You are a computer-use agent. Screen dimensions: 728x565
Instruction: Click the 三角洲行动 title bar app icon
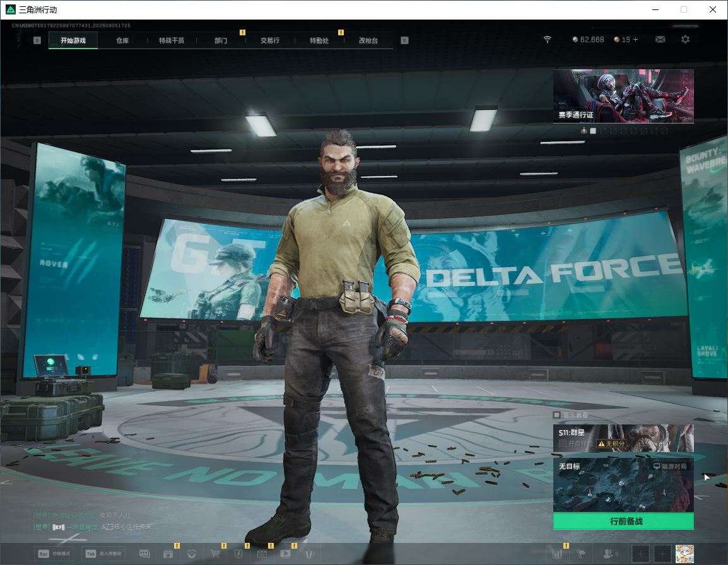tap(10, 9)
